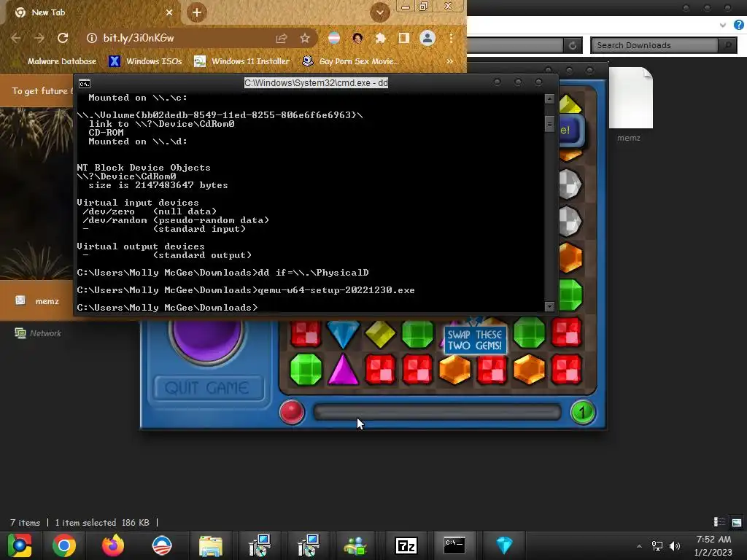This screenshot has width=747, height=560.
Task: Open the Obama logo taskbar icon
Action: coord(161,545)
